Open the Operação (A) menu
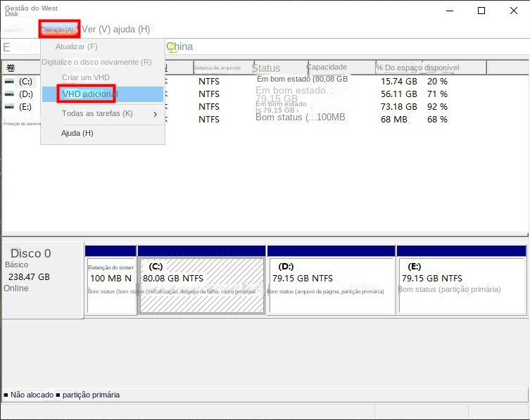Viewport: 530px width, 420px height. (59, 30)
